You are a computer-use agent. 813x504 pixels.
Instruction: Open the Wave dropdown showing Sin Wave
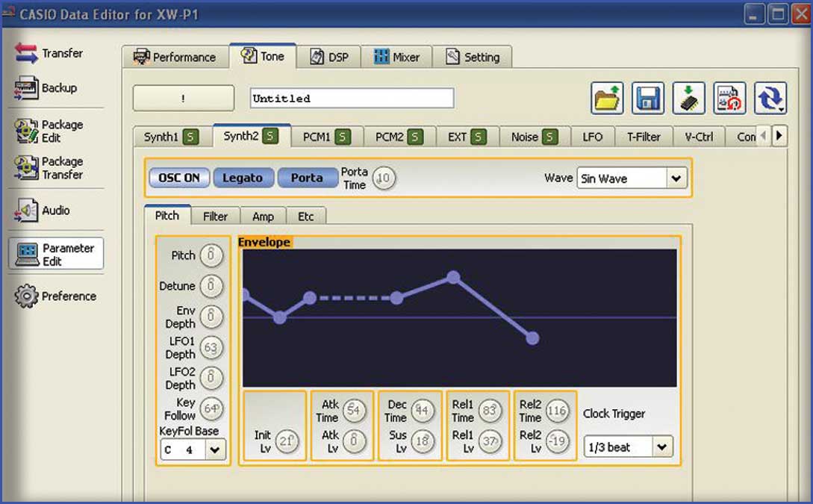pos(632,178)
